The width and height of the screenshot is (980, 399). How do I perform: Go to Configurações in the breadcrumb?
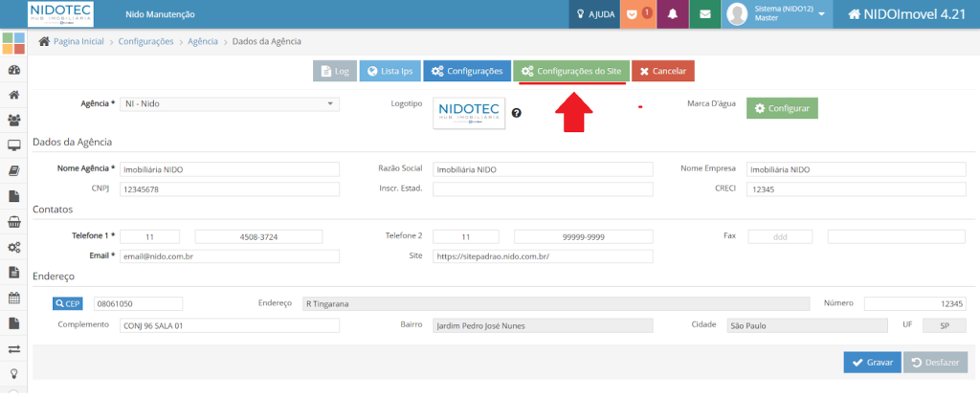point(145,42)
